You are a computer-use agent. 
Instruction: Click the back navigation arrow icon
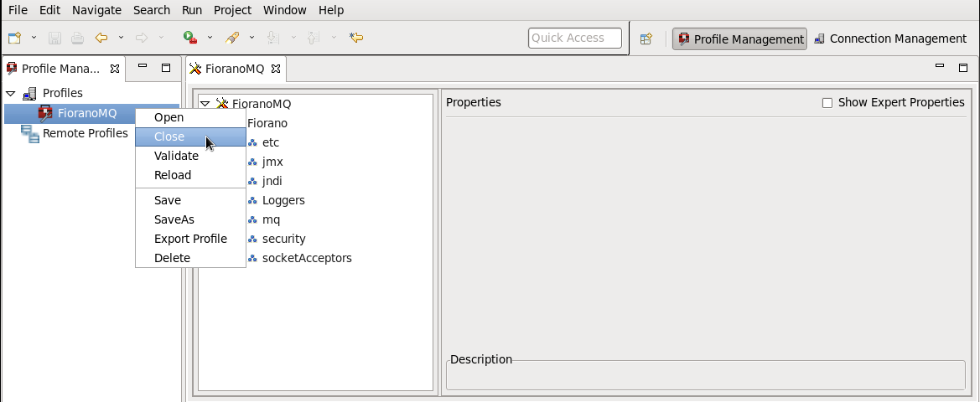[101, 38]
